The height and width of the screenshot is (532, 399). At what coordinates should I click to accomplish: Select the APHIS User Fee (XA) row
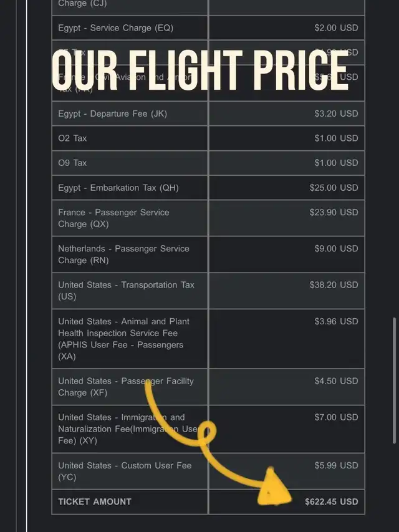[208, 339]
